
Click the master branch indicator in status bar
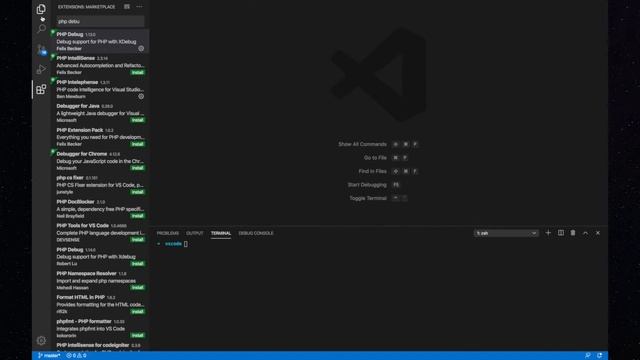(x=49, y=356)
